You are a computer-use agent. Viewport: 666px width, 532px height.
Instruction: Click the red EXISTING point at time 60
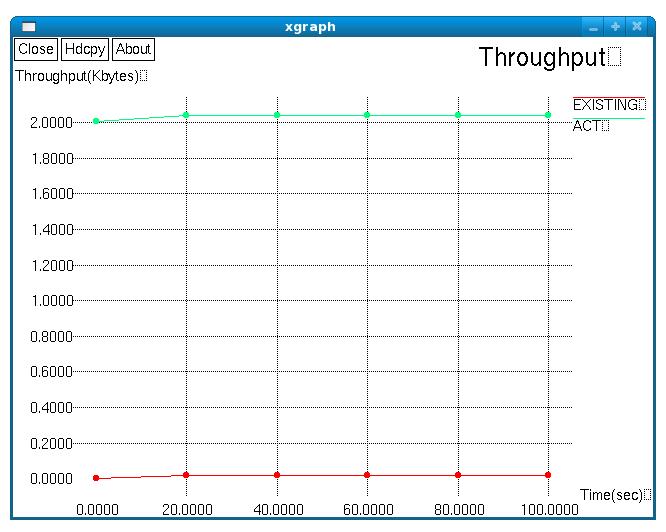(367, 475)
